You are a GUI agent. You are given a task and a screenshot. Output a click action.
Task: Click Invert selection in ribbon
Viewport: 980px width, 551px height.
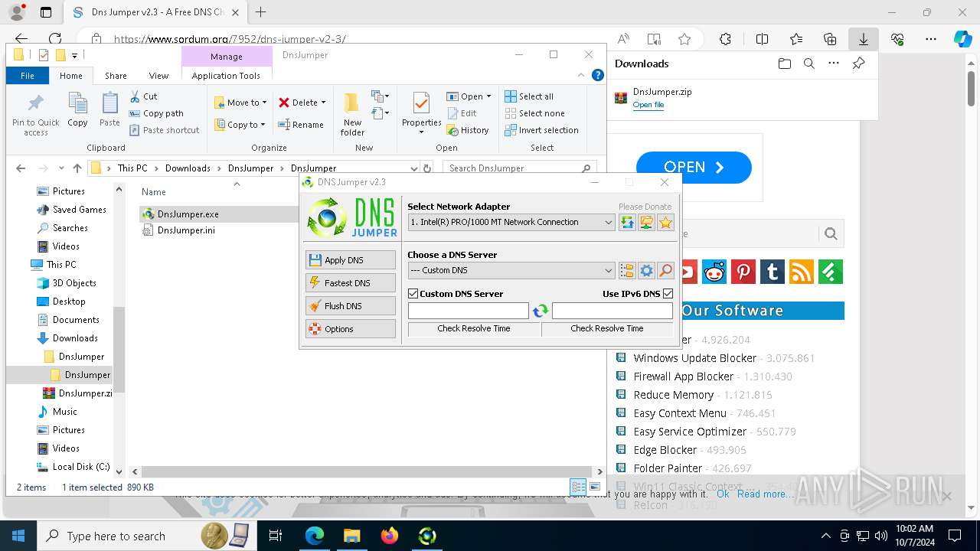coord(542,130)
